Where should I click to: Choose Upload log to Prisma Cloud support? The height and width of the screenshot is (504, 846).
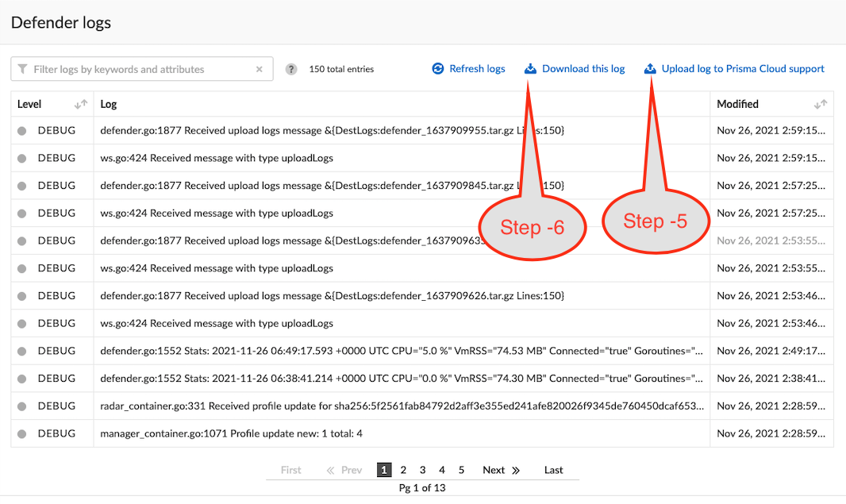[x=743, y=68]
